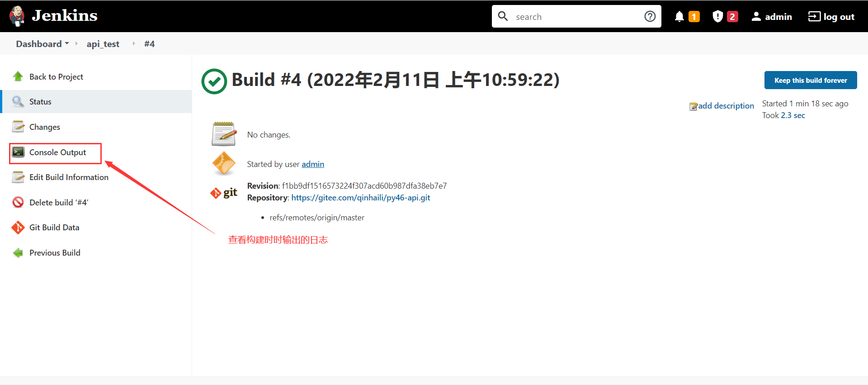Expand the chevron after api_test breadcrumb
The image size is (868, 385).
(x=134, y=44)
